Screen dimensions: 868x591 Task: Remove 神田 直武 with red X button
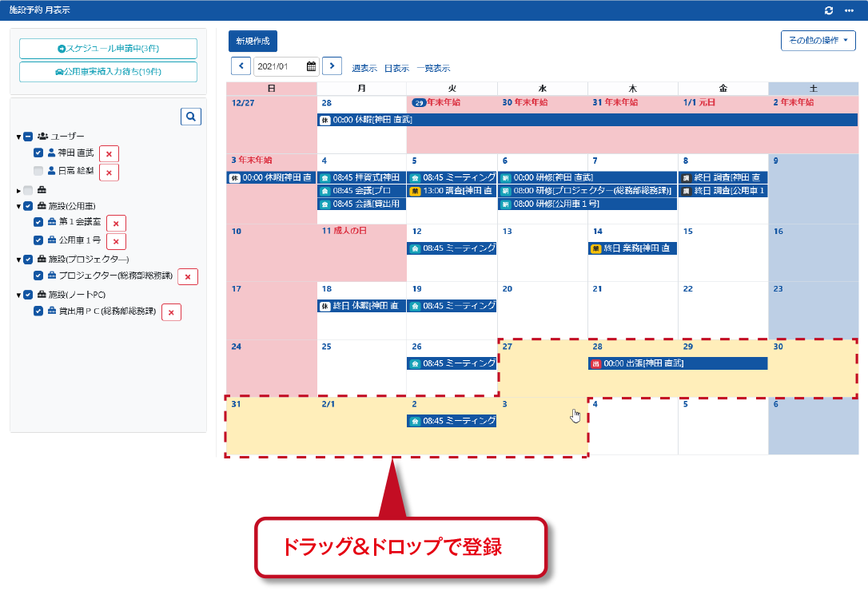109,154
